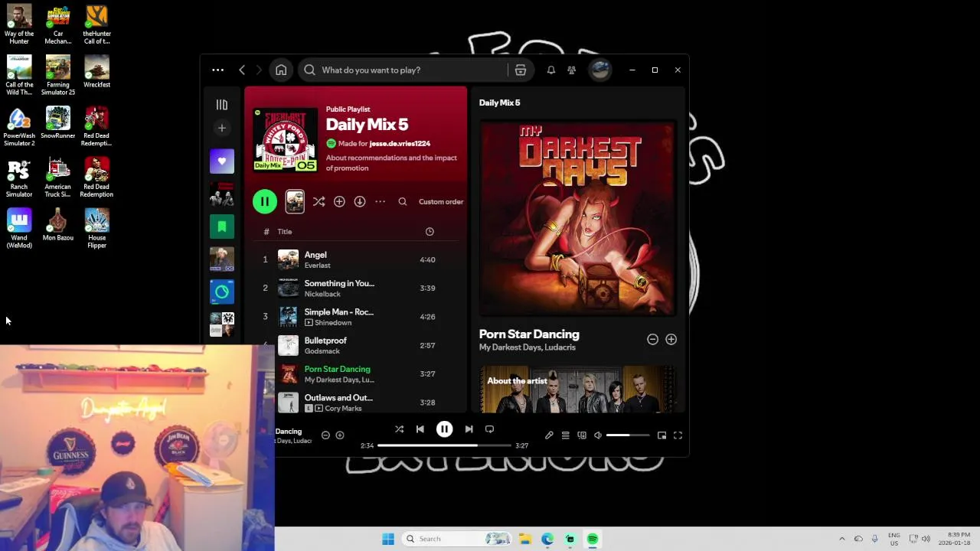980x551 pixels.
Task: Go back with the left chevron arrow
Action: 242,70
